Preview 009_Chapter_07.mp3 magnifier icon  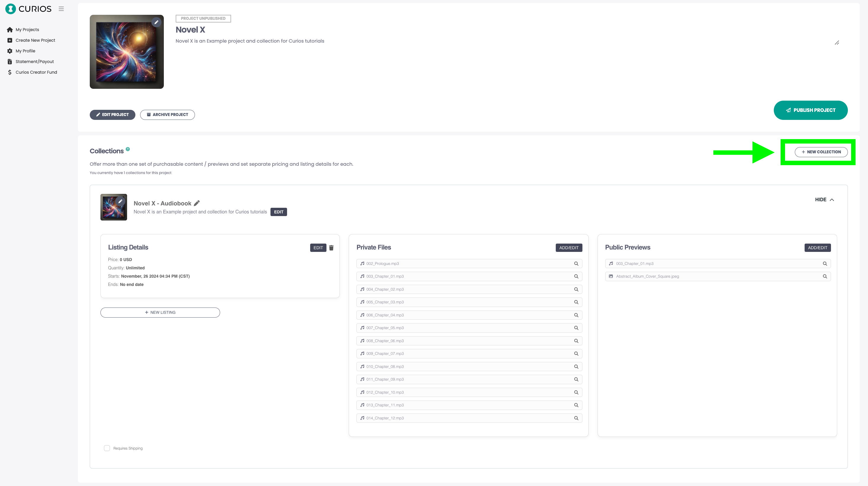click(576, 354)
